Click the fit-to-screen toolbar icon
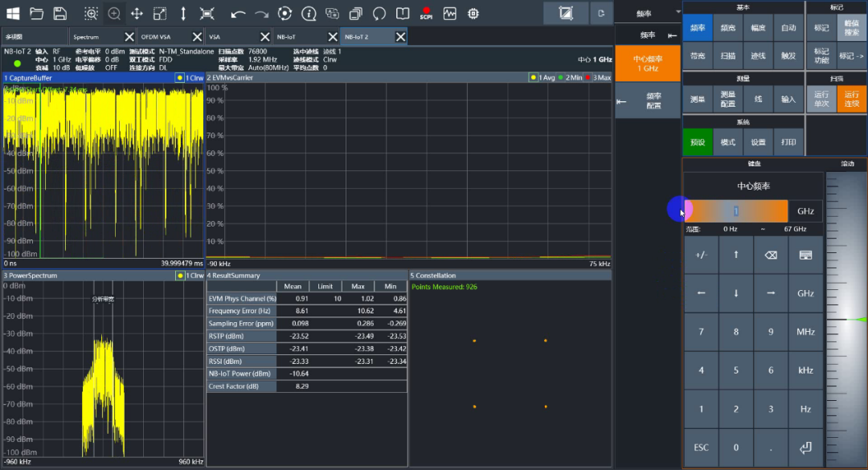 (x=207, y=14)
